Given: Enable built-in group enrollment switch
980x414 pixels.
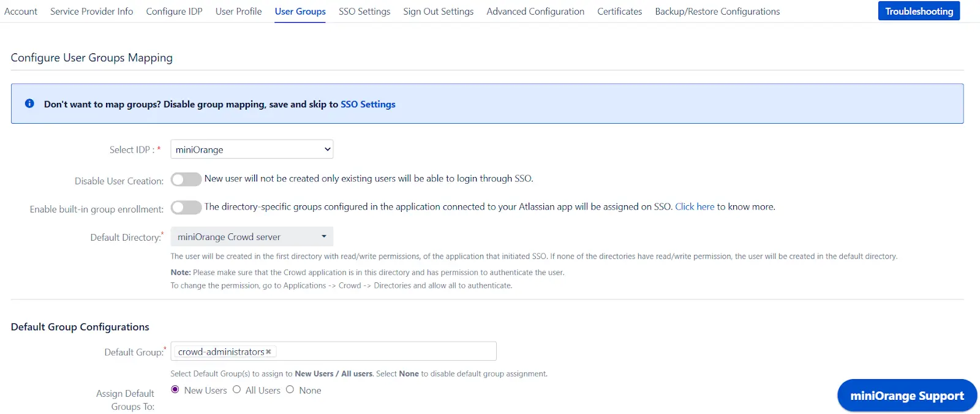Looking at the screenshot, I should [x=186, y=208].
